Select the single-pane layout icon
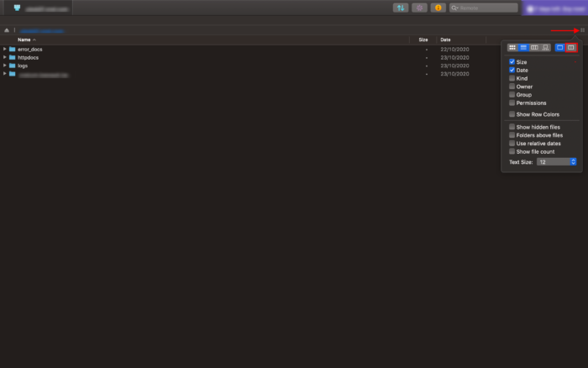This screenshot has width=588, height=368. 560,48
